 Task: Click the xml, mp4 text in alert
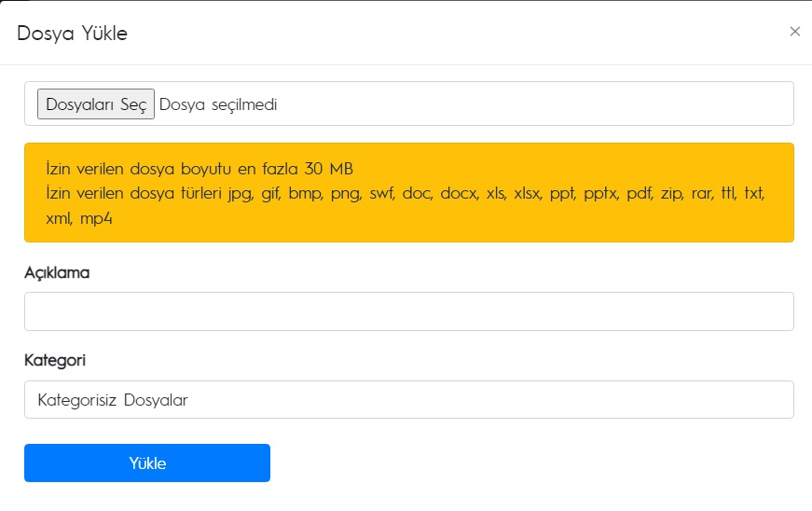(x=78, y=218)
